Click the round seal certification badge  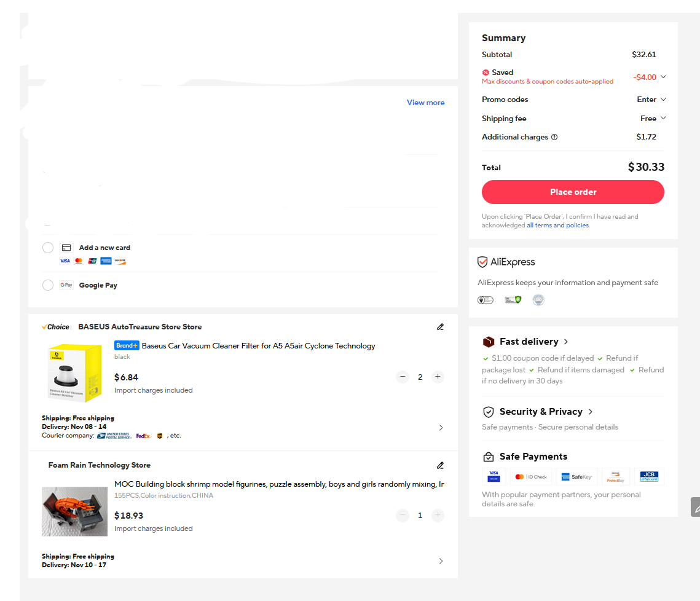pyautogui.click(x=538, y=300)
